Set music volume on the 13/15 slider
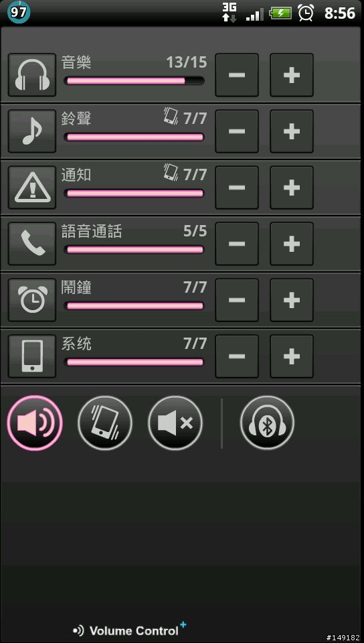The height and width of the screenshot is (643, 364). click(134, 81)
